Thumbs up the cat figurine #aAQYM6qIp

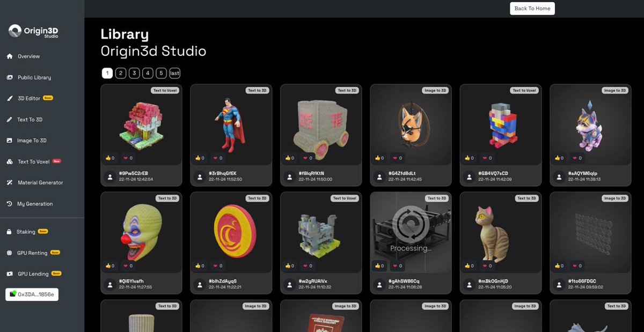(559, 158)
